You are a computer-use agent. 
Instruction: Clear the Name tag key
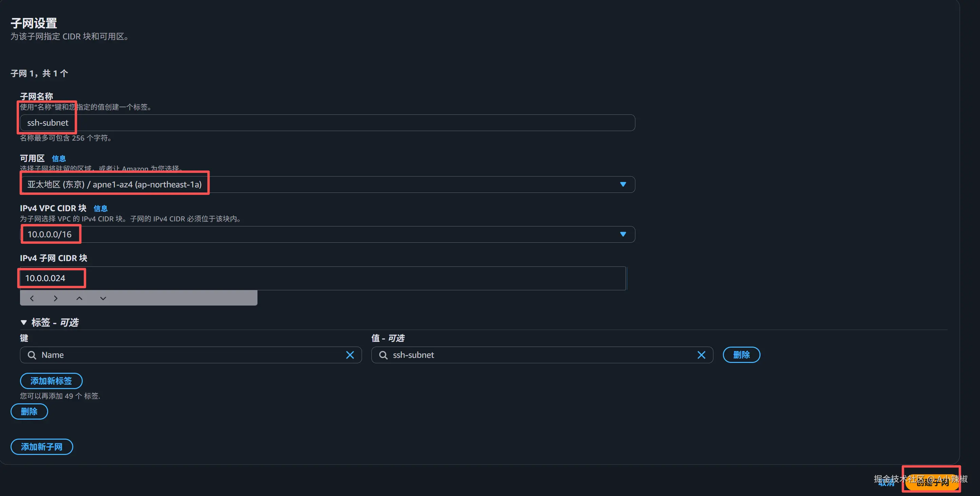point(350,355)
